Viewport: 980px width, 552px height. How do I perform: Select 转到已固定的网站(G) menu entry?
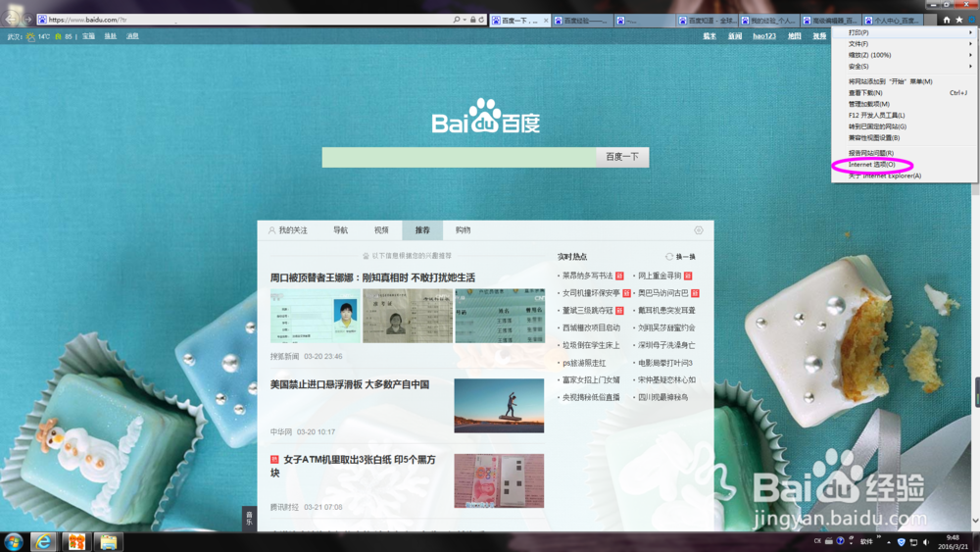coord(905,126)
